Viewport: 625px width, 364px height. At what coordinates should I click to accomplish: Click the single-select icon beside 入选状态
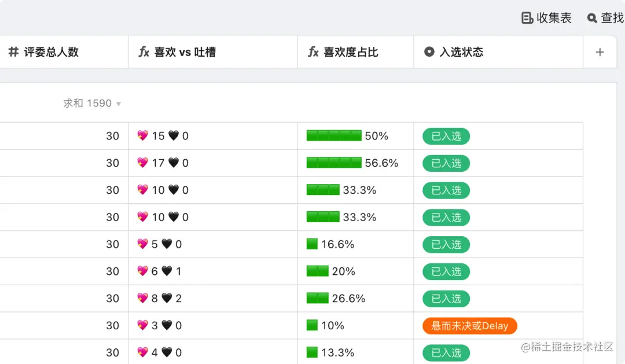coord(429,52)
